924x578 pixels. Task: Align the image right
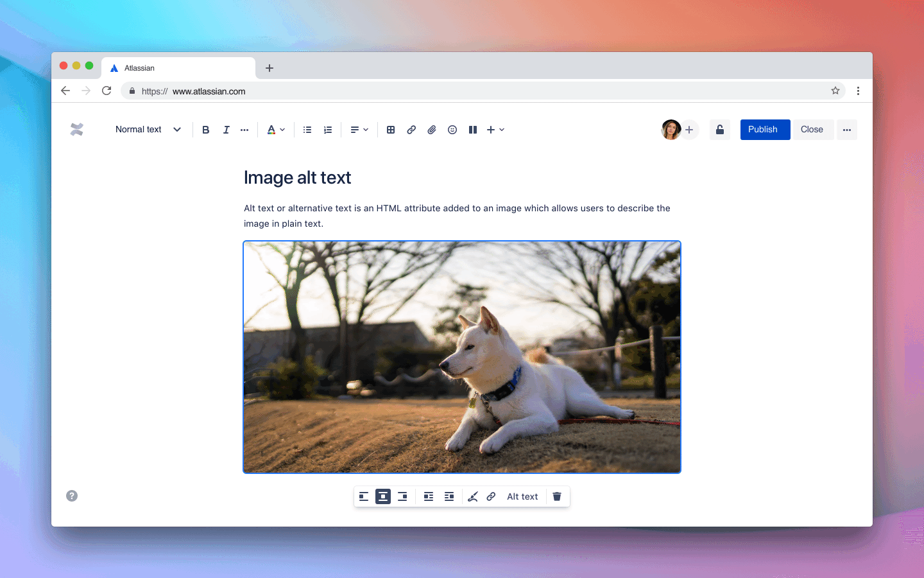click(x=402, y=496)
